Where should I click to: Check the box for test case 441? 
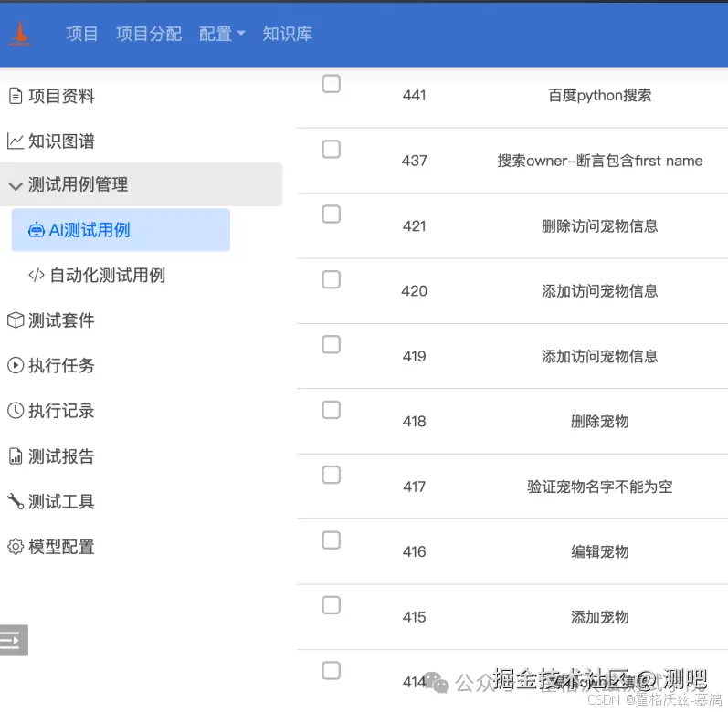[x=332, y=84]
